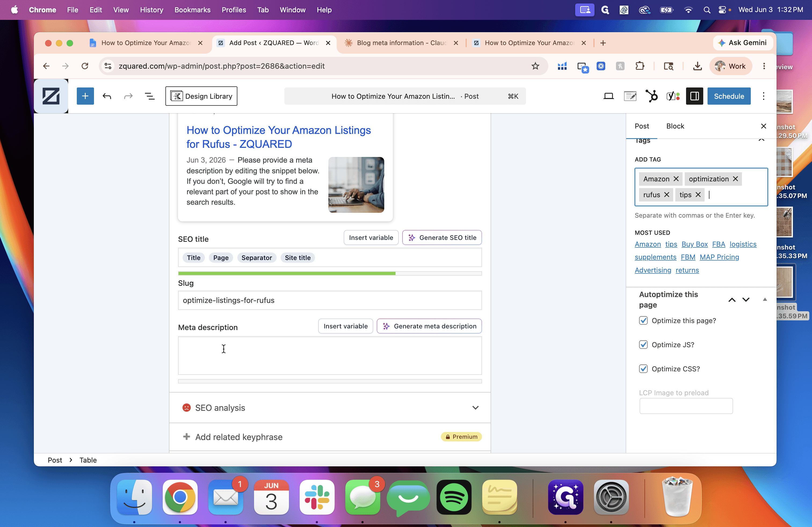Screen dimensions: 812x527
Task: Click the snippet preview thumbnail image
Action: click(356, 185)
